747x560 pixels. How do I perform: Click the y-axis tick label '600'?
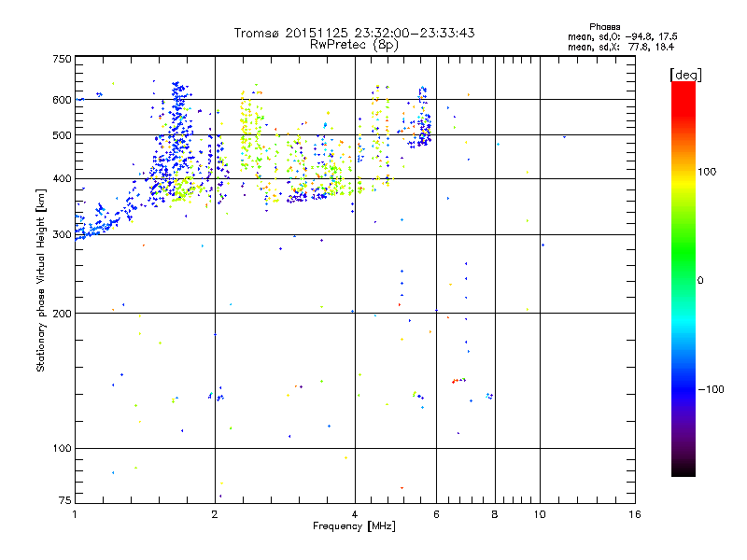62,100
